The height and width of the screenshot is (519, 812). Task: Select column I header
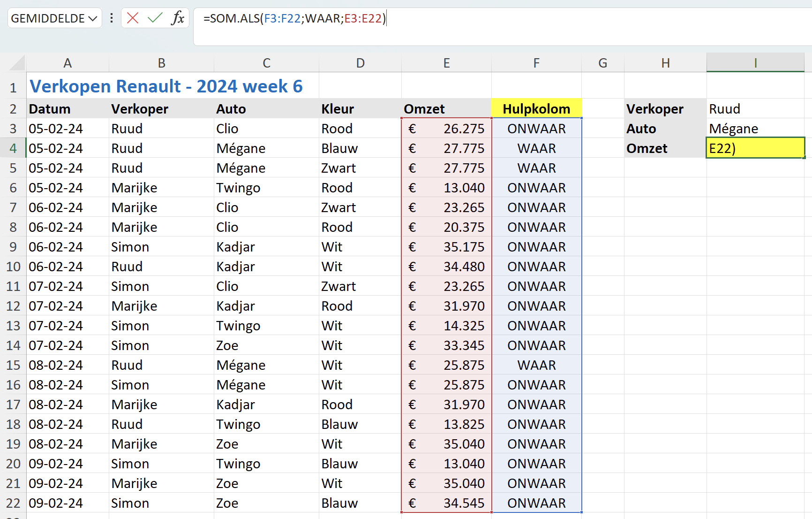[x=755, y=63]
